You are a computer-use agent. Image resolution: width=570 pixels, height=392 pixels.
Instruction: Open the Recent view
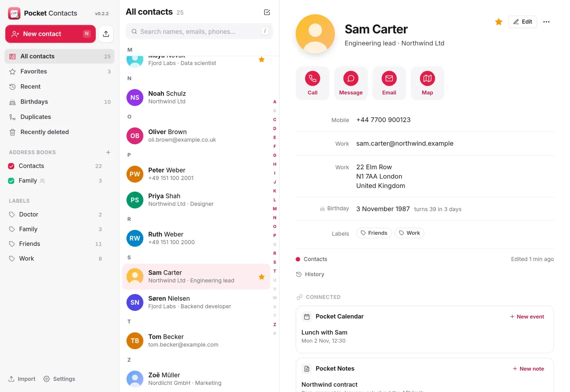click(x=59, y=87)
